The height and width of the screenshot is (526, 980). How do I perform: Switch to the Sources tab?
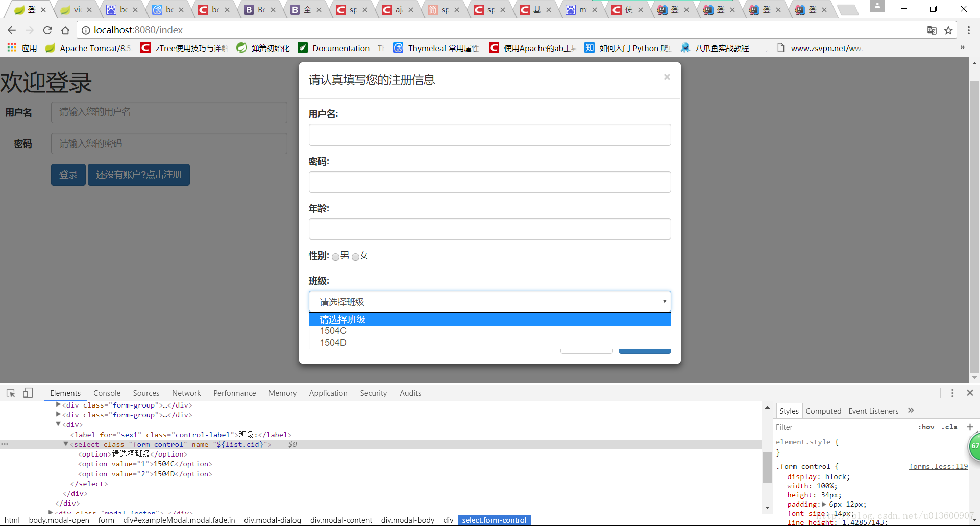[146, 393]
